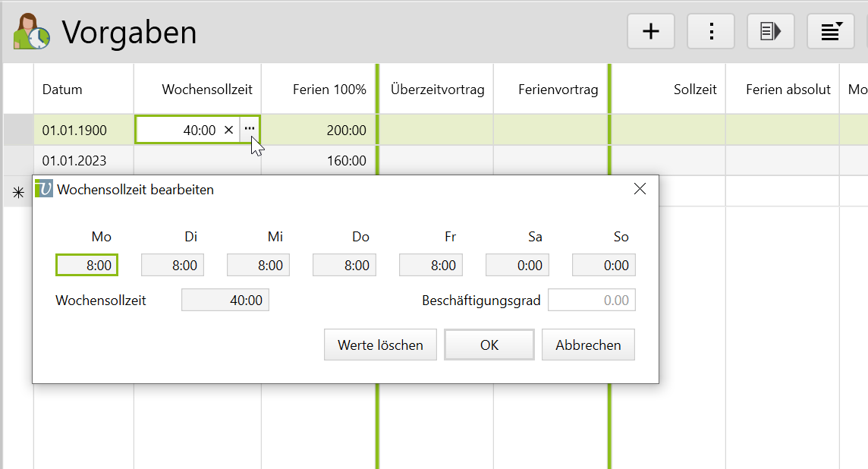Click the Abbrechen button
This screenshot has height=469, width=868.
(x=588, y=345)
